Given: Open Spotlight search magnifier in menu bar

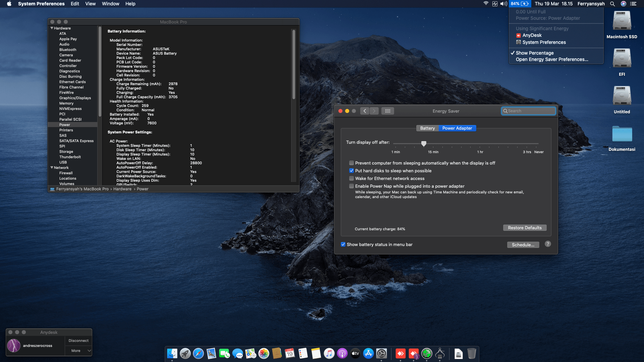Looking at the screenshot, I should tap(612, 4).
